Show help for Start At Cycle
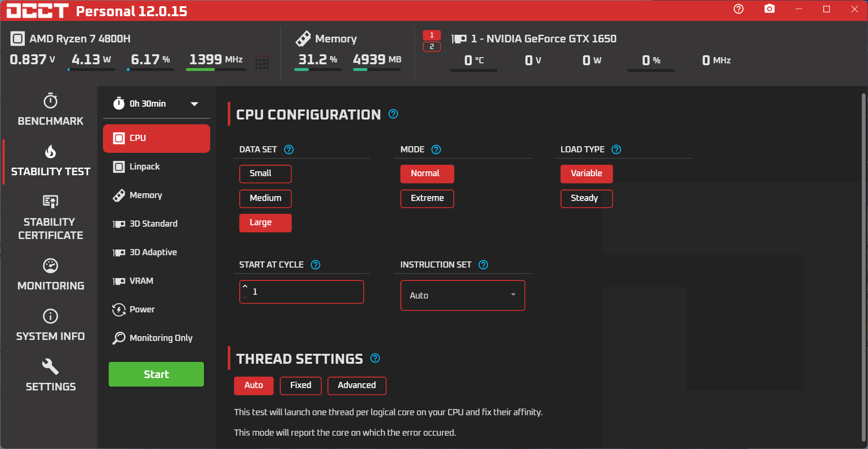Viewport: 868px width, 449px height. (x=316, y=265)
